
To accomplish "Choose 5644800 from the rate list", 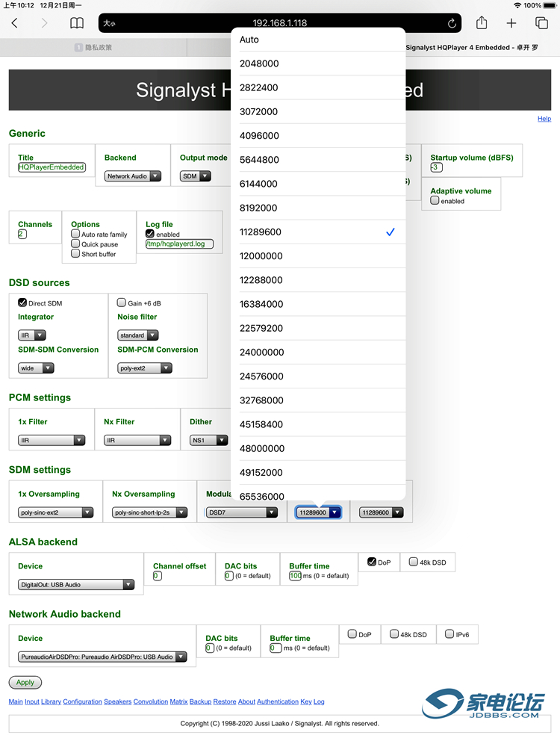I will point(318,160).
